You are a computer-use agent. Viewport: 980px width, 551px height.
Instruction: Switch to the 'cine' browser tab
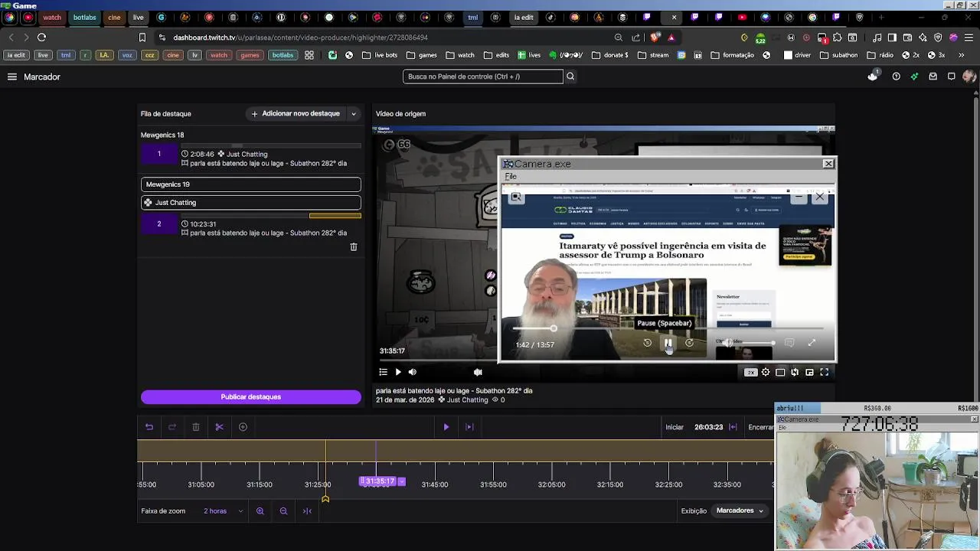114,17
